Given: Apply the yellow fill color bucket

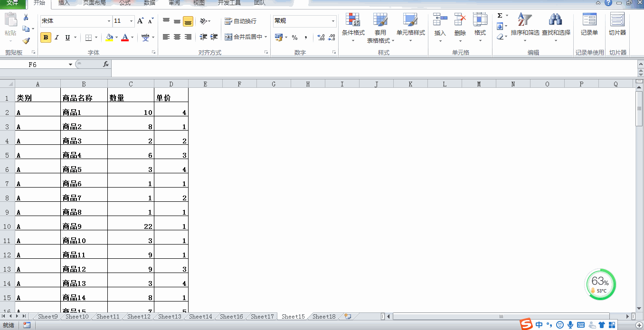Looking at the screenshot, I should pos(109,38).
